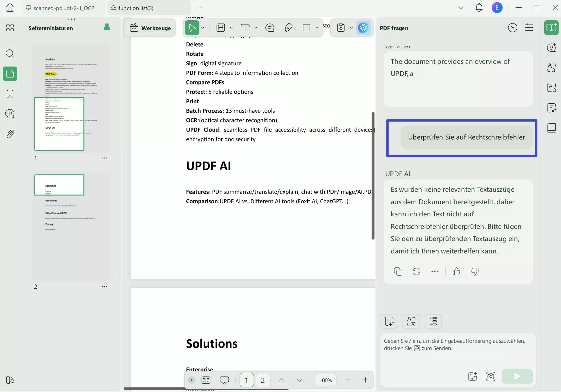Click the current page number 1 field

click(247, 380)
